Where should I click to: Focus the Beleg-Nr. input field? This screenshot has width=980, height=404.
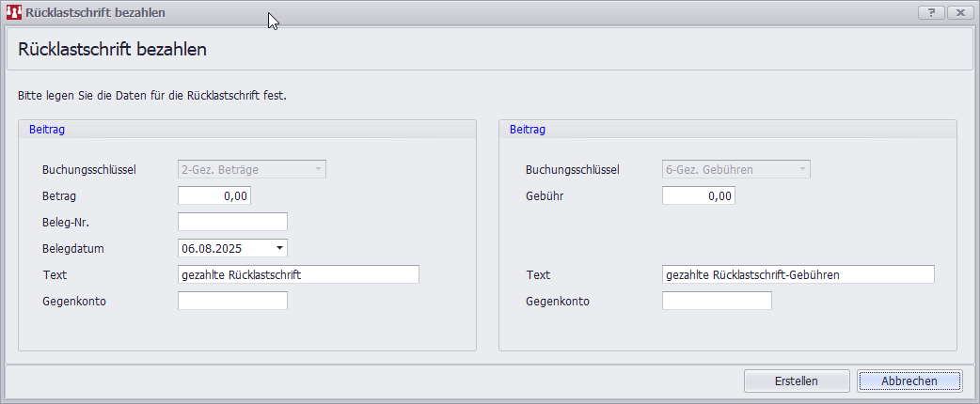[x=232, y=222]
